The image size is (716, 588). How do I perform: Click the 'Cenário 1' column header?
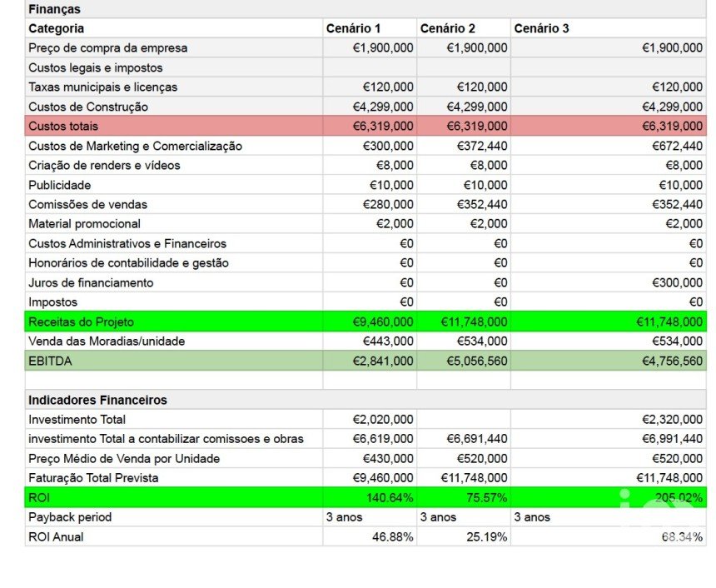coord(353,28)
